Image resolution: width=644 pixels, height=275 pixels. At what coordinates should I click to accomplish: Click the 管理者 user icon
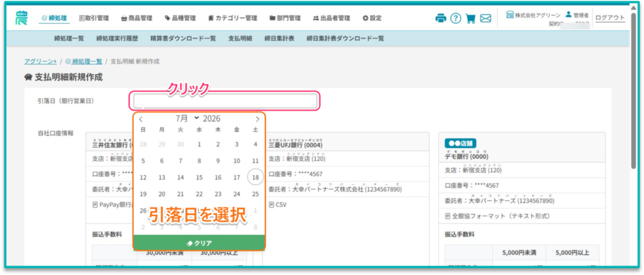click(x=569, y=14)
